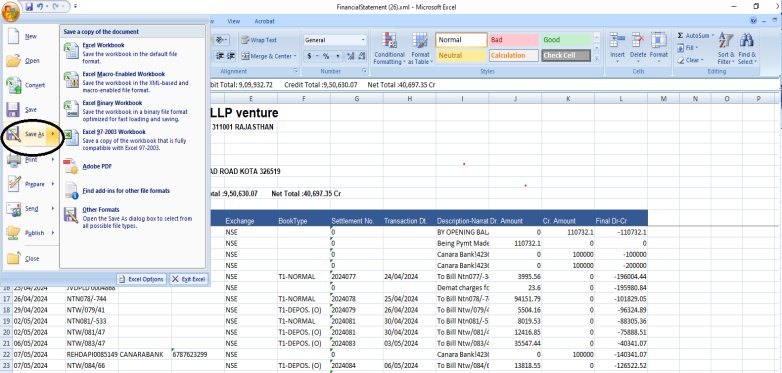The height and width of the screenshot is (373, 782).
Task: Save as Excel Macro-Enabled Workbook
Action: 132,82
